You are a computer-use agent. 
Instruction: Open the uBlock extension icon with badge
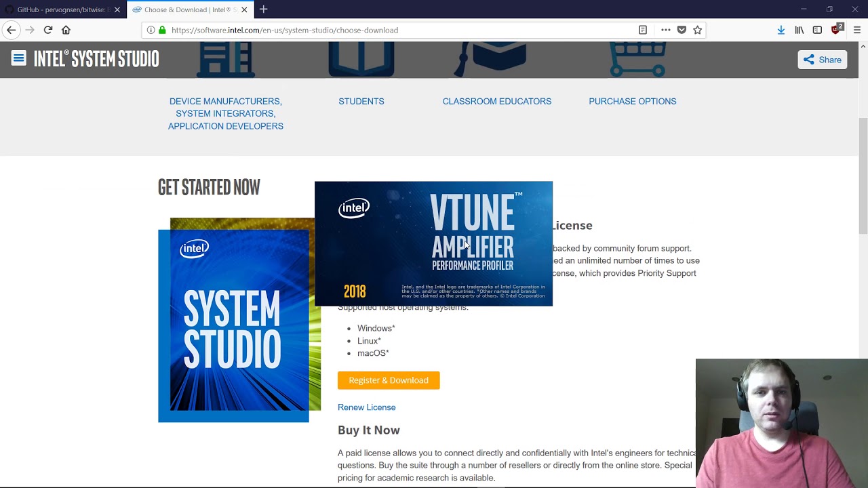click(837, 29)
